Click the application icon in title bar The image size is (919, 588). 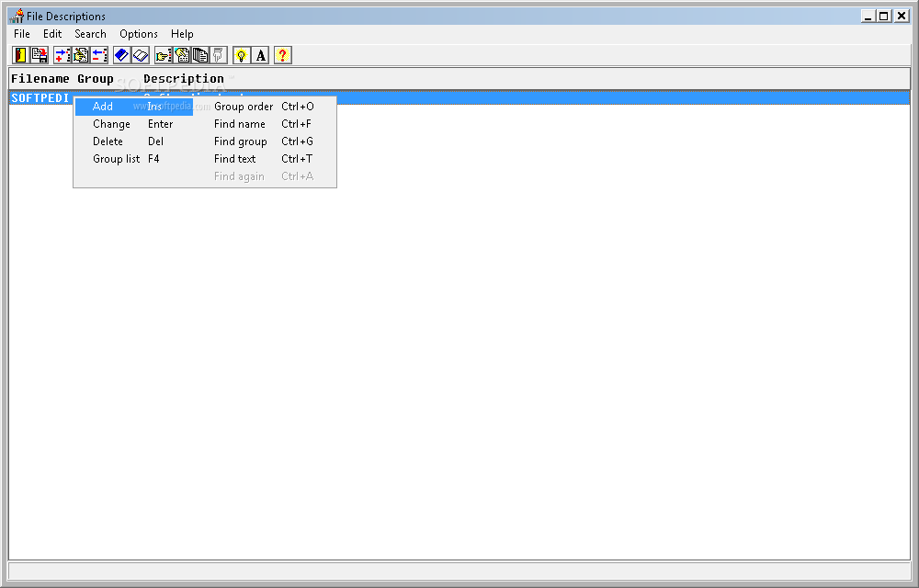click(x=17, y=16)
